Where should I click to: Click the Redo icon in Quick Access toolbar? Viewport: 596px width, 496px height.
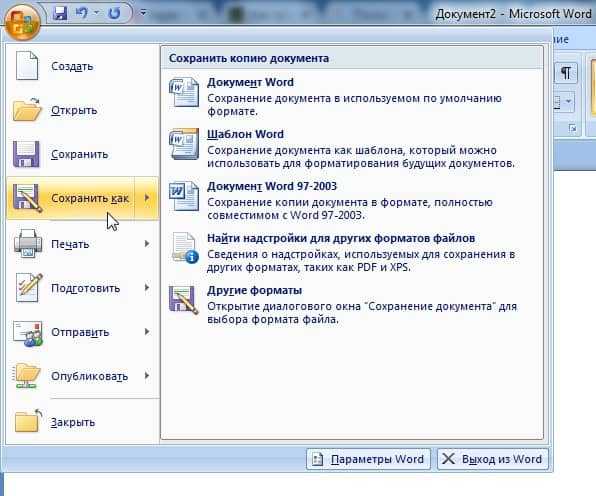[x=114, y=13]
